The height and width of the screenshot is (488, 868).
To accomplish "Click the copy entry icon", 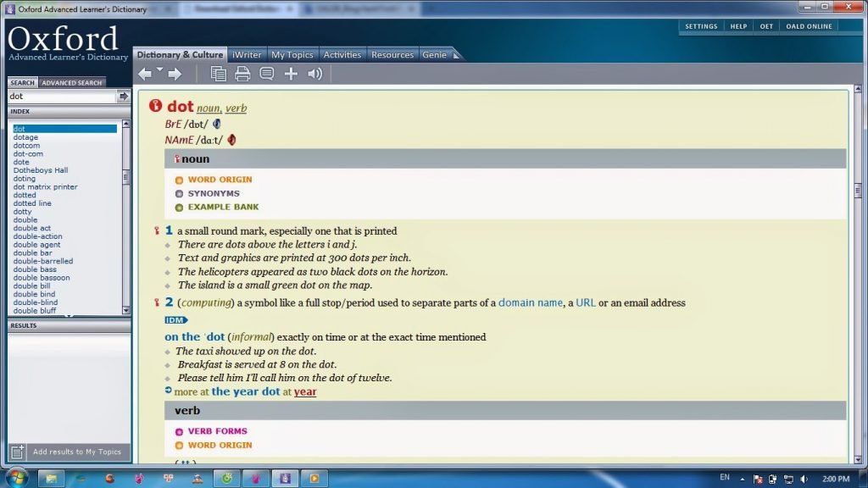I will [x=219, y=75].
